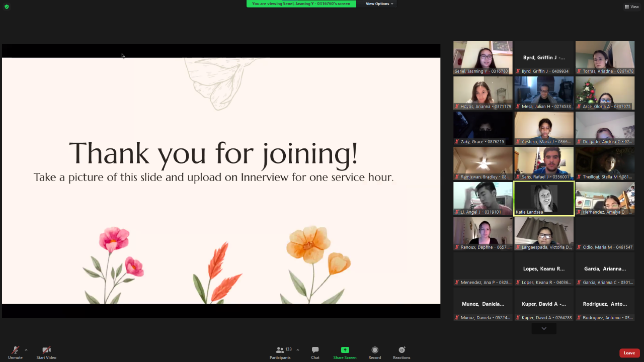
Task: Select Largaespada, Victoria D video tile
Action: coord(544,234)
